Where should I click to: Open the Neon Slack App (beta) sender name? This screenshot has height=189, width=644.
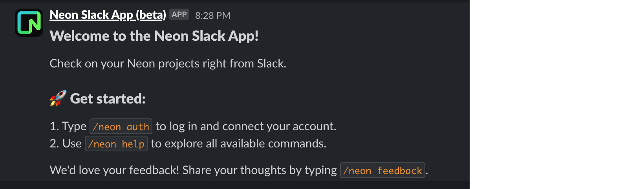point(108,15)
